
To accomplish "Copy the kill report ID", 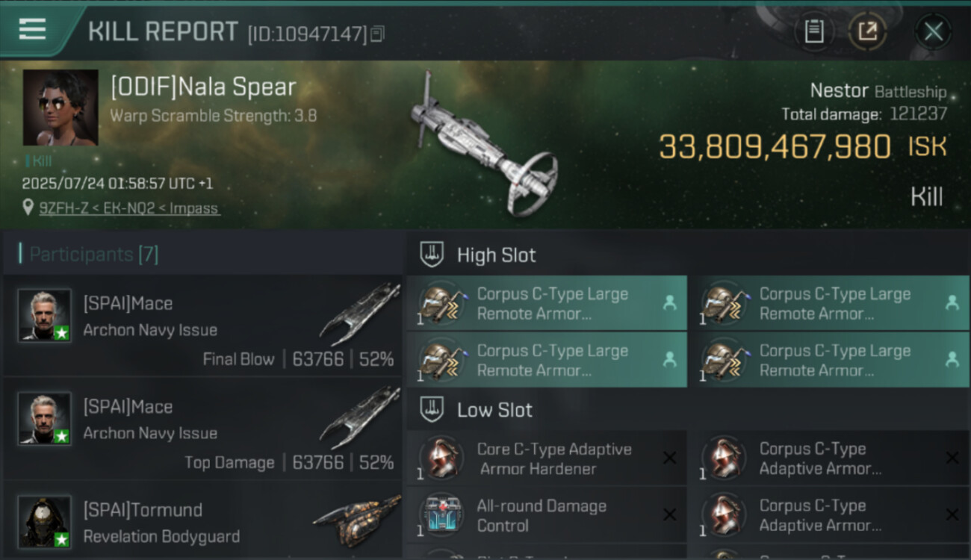I will [378, 34].
